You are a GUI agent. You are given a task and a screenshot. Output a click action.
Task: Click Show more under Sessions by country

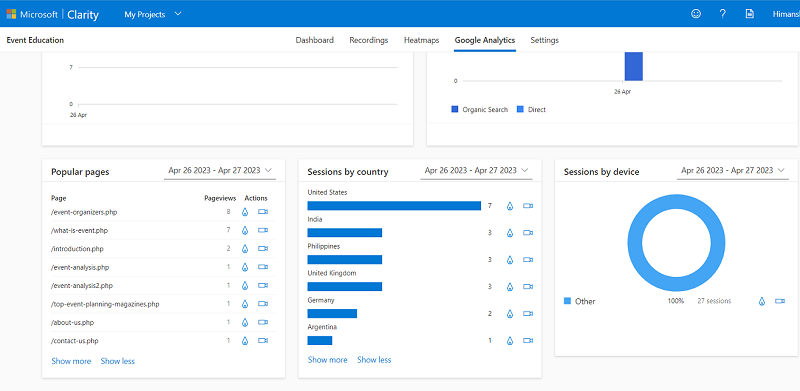328,360
